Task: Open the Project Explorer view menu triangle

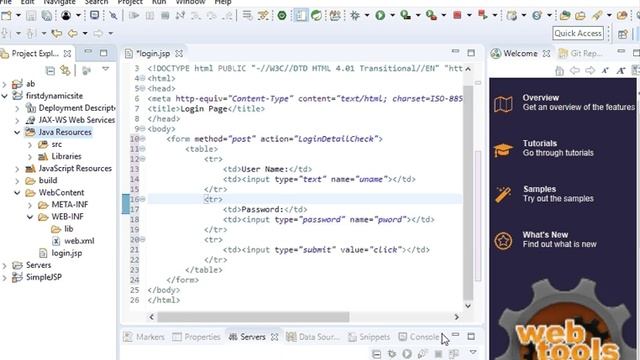Action: point(105,69)
